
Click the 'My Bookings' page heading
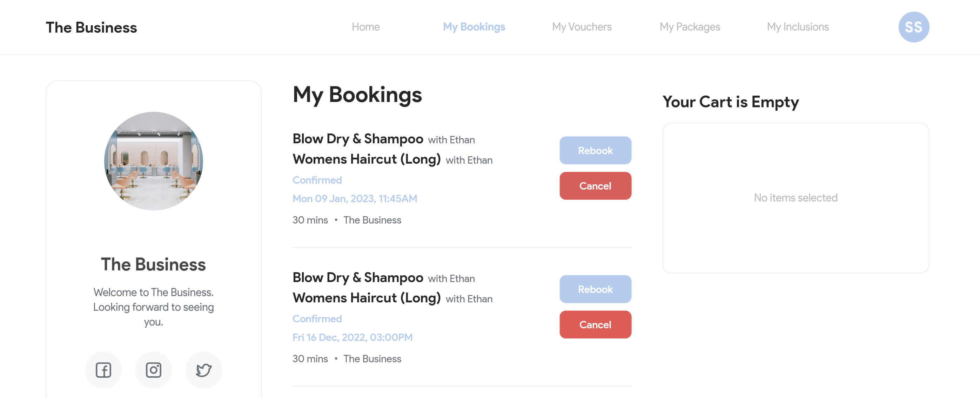357,94
